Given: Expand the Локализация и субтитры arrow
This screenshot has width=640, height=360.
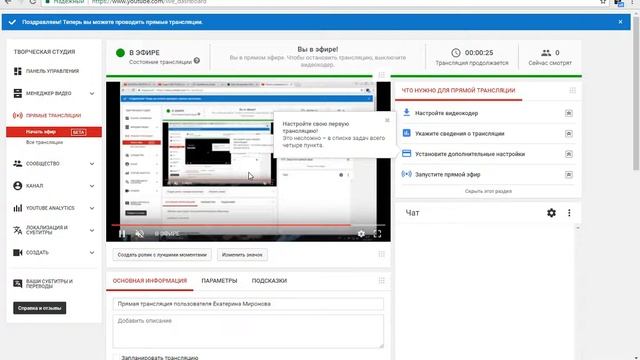Looking at the screenshot, I should pyautogui.click(x=92, y=230).
